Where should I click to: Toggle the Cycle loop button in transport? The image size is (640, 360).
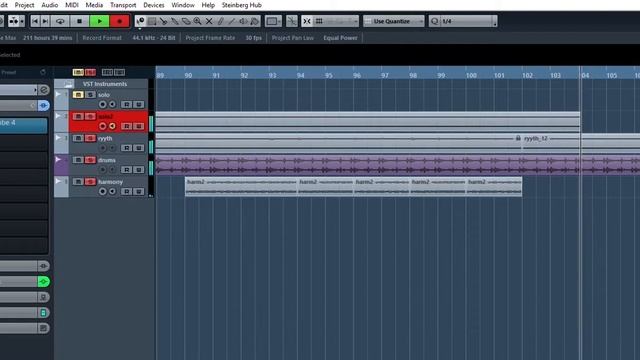point(60,21)
